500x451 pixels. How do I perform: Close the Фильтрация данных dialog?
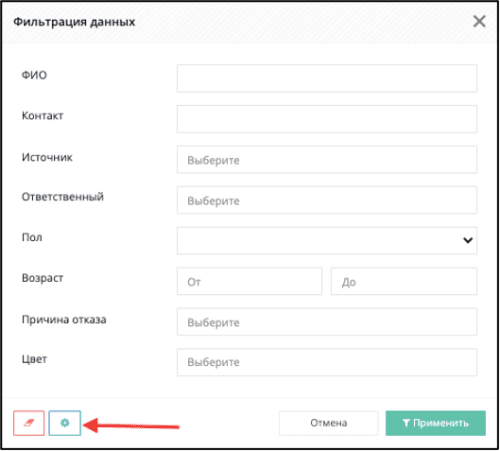click(x=479, y=22)
